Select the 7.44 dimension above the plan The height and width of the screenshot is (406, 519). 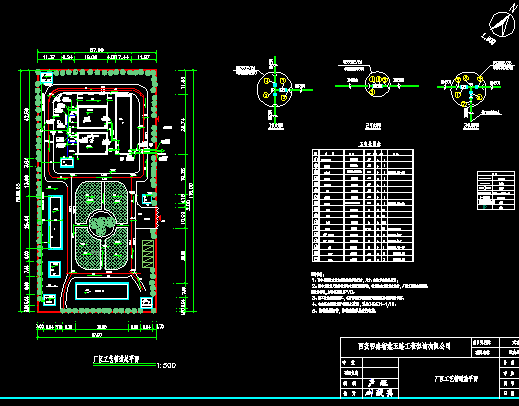(x=123, y=57)
